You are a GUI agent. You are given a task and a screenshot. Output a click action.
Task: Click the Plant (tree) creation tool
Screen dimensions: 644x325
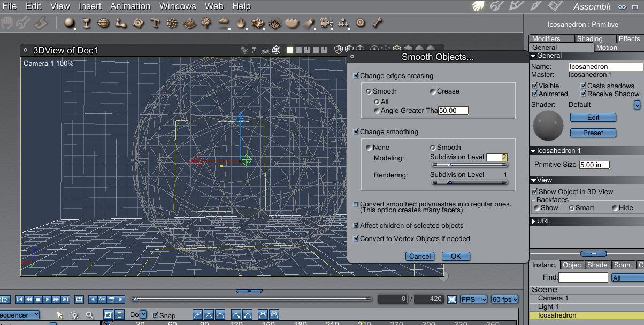click(206, 23)
